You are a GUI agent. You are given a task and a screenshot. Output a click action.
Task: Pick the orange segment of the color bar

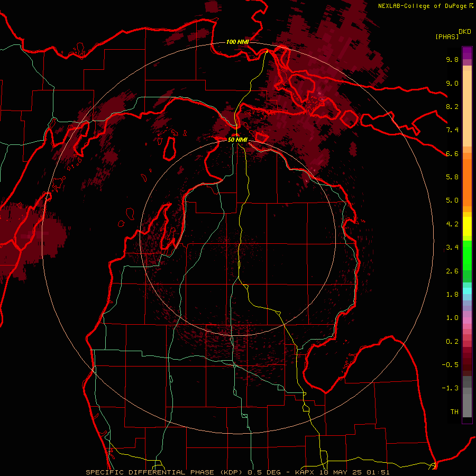tap(467, 183)
